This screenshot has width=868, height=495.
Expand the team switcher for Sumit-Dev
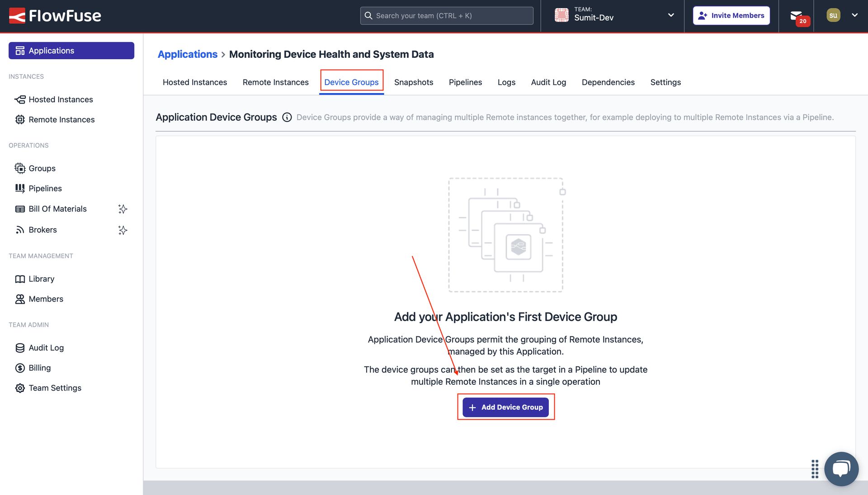click(671, 14)
